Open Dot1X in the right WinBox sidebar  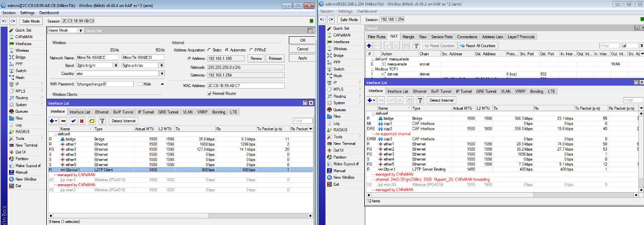[x=339, y=150]
